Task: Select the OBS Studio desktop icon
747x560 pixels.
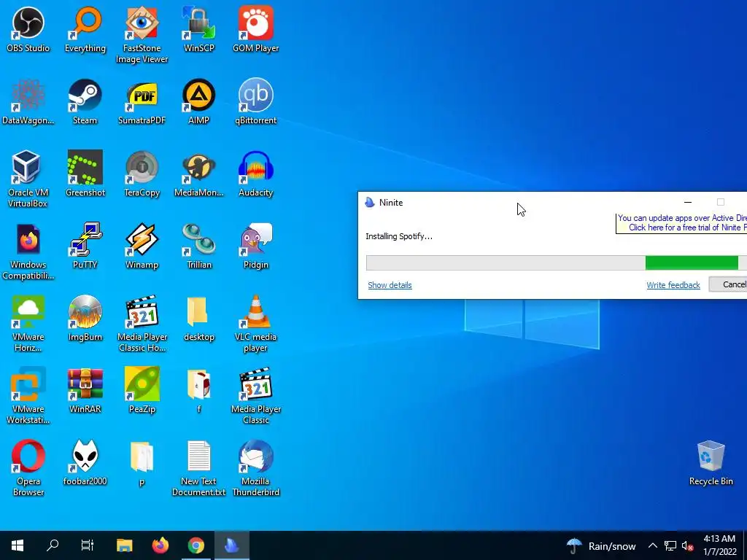Action: tap(28, 29)
